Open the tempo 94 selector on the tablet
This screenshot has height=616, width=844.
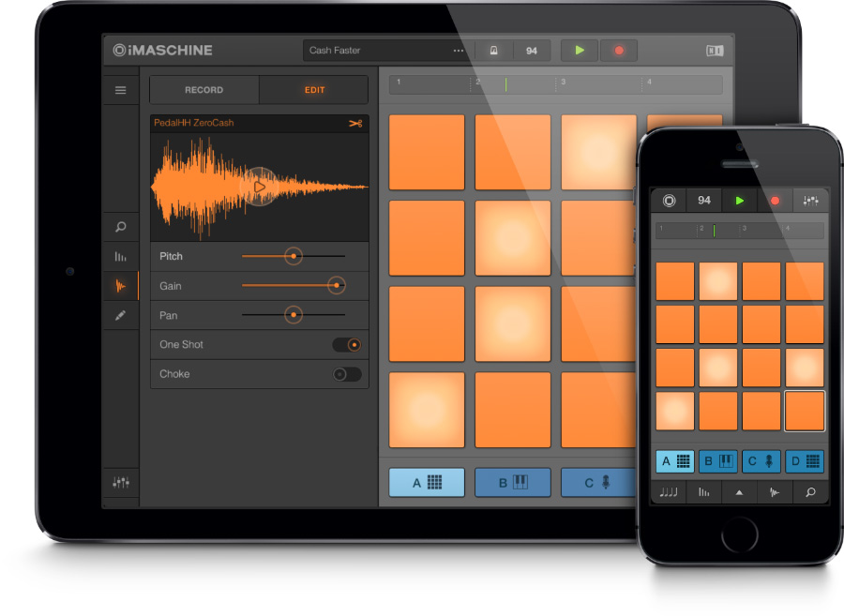coord(532,51)
